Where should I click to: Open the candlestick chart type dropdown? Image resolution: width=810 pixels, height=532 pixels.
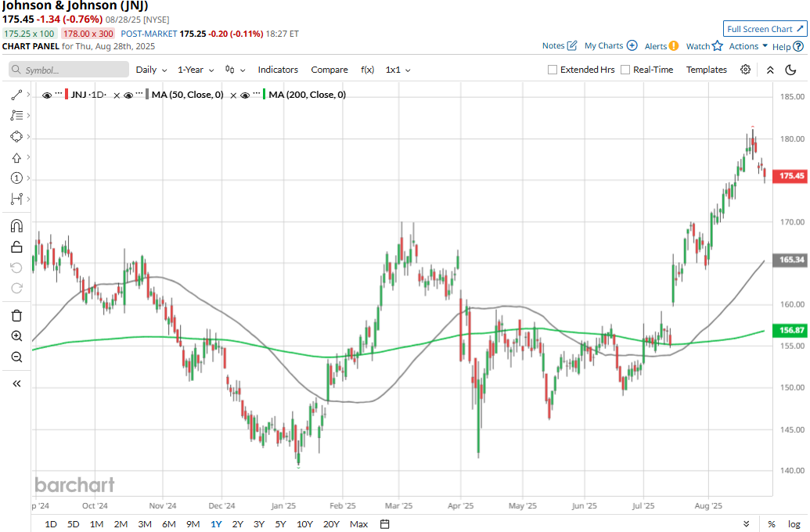[x=235, y=70]
